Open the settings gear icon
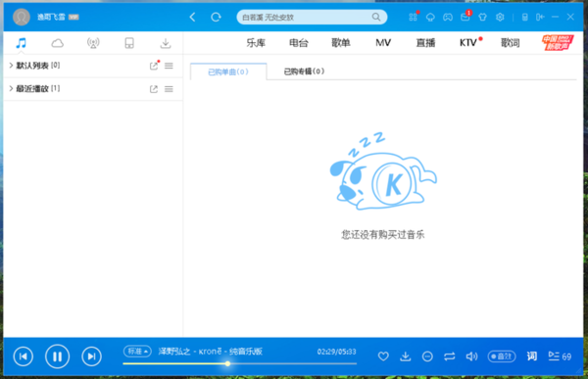 coord(500,18)
